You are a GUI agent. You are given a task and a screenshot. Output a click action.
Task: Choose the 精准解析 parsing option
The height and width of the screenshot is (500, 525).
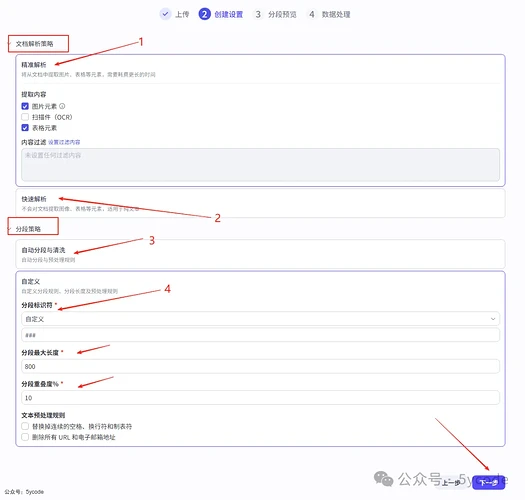[x=260, y=69]
